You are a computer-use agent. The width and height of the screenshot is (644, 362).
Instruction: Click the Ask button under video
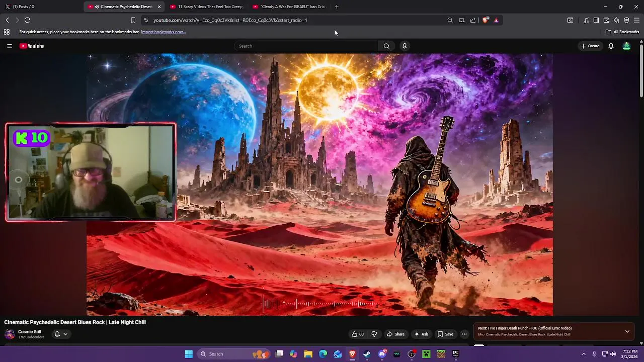421,334
